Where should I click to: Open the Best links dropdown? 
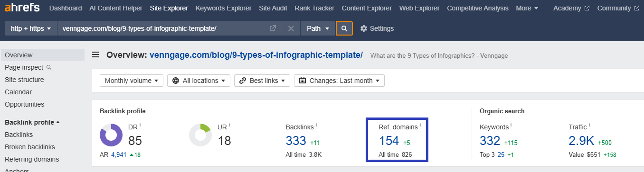pos(262,81)
